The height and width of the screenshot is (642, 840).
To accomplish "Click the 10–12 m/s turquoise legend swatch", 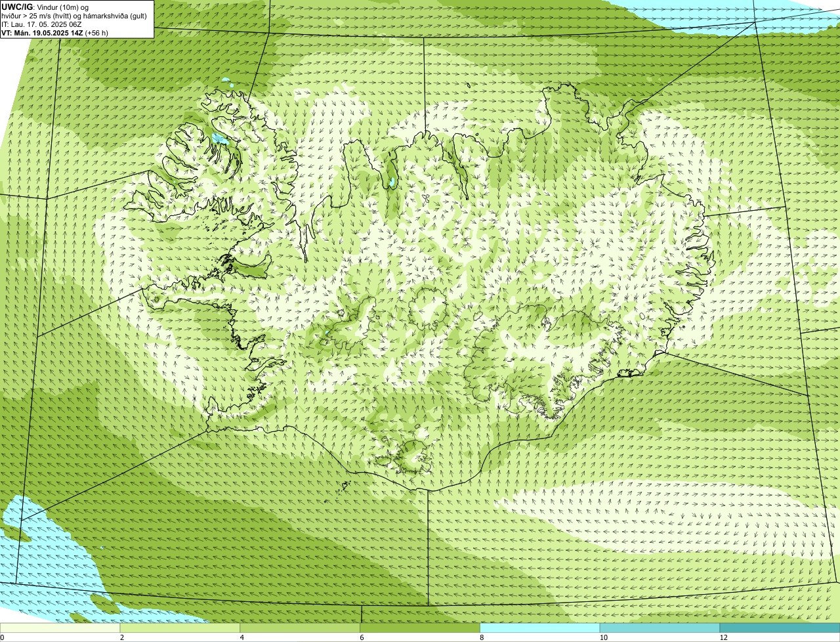I will 660,628.
